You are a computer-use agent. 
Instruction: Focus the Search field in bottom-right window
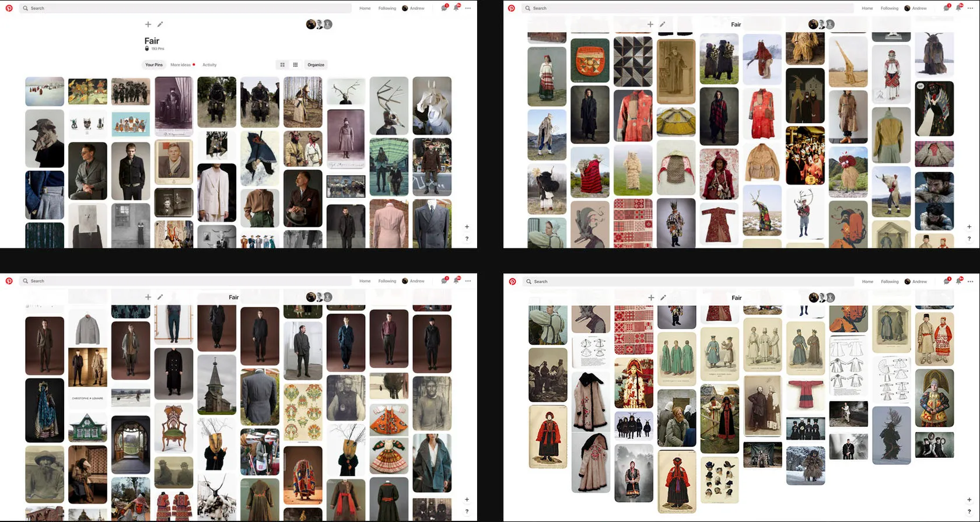689,282
